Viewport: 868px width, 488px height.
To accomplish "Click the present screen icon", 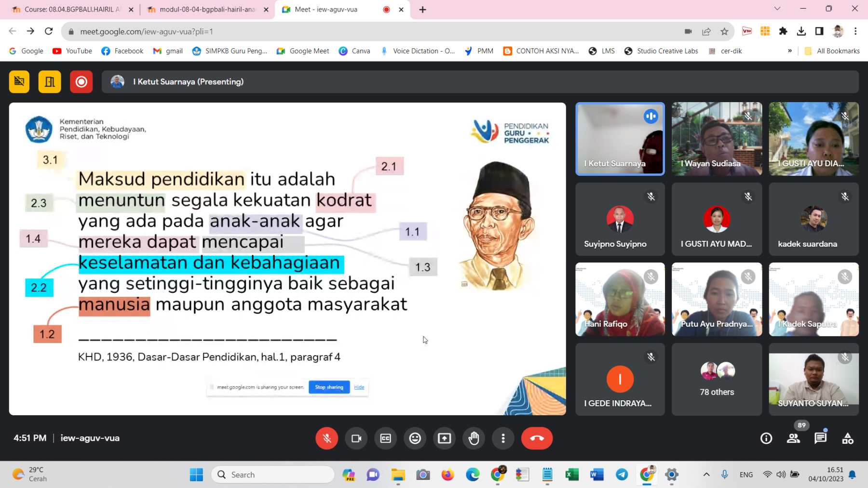I will (x=444, y=438).
